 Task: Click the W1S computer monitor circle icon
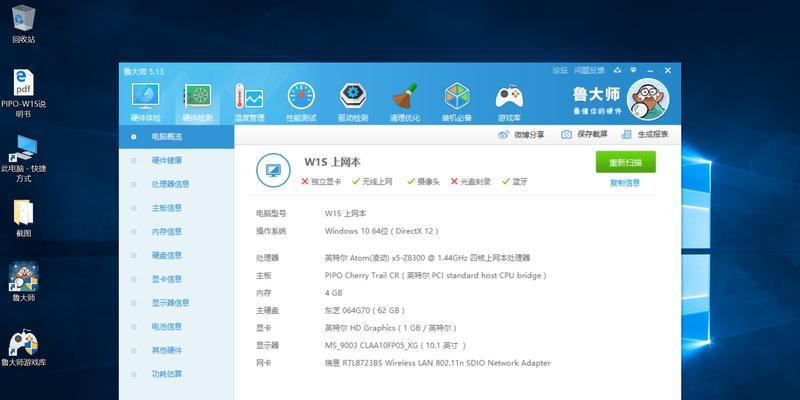tap(273, 170)
